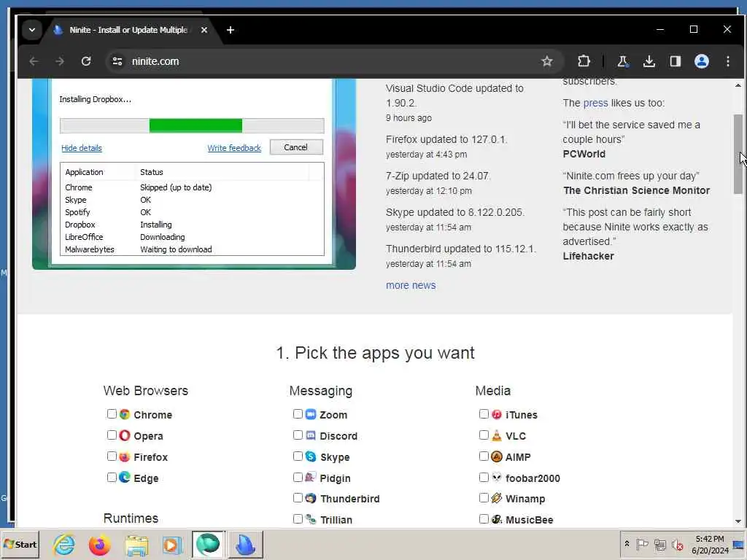Open the Windows Start button
This screenshot has width=747, height=560.
20,544
